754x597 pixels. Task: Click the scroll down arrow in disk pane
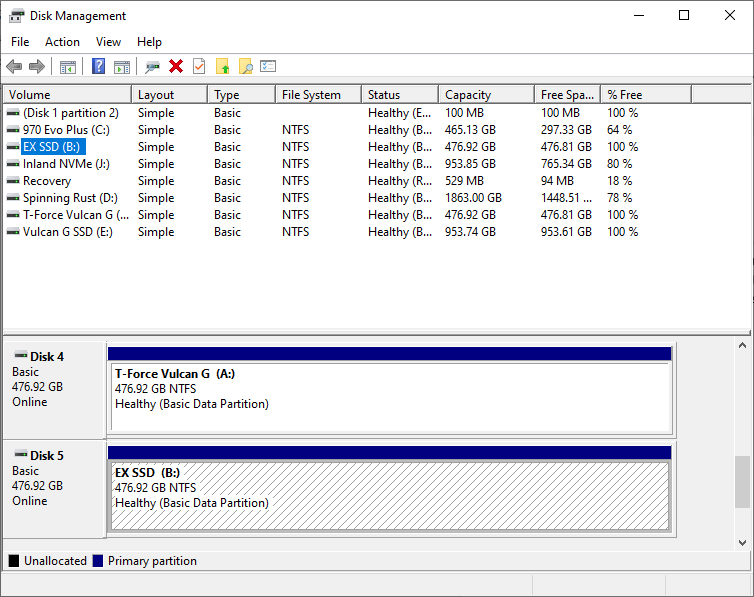(x=742, y=542)
